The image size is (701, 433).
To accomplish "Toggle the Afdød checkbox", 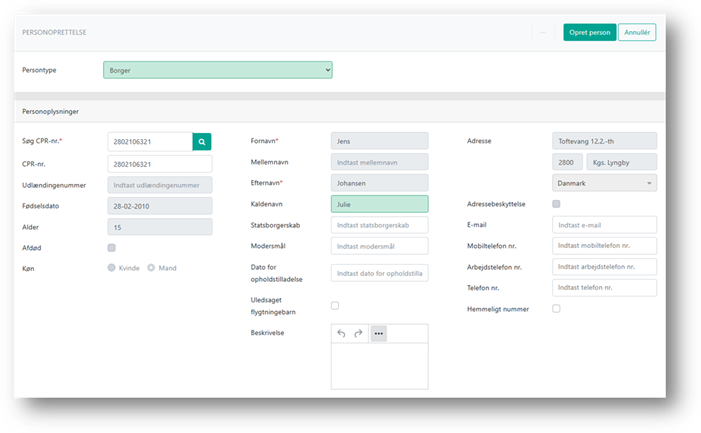I will click(x=111, y=248).
